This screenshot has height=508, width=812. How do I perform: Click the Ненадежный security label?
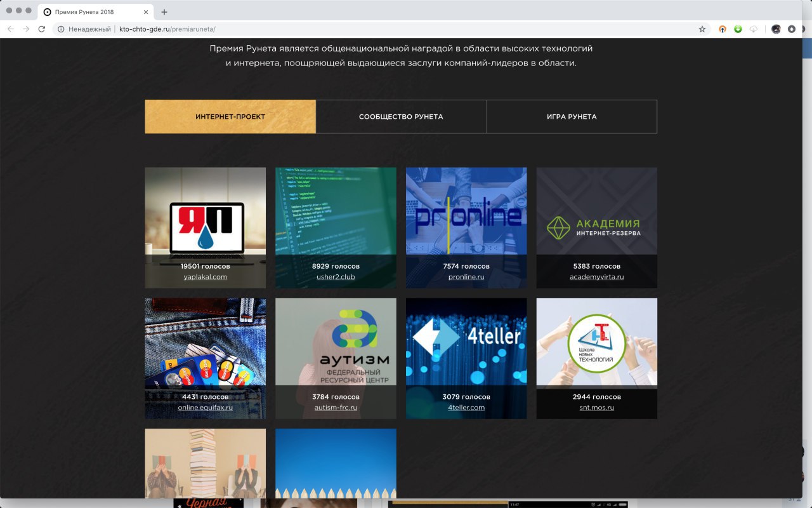point(89,29)
